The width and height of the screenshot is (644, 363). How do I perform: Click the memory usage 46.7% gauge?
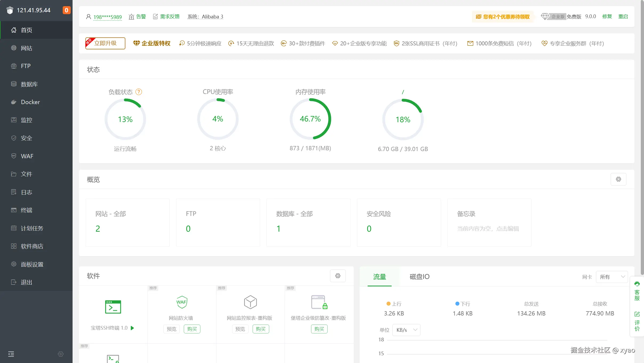pos(310,119)
